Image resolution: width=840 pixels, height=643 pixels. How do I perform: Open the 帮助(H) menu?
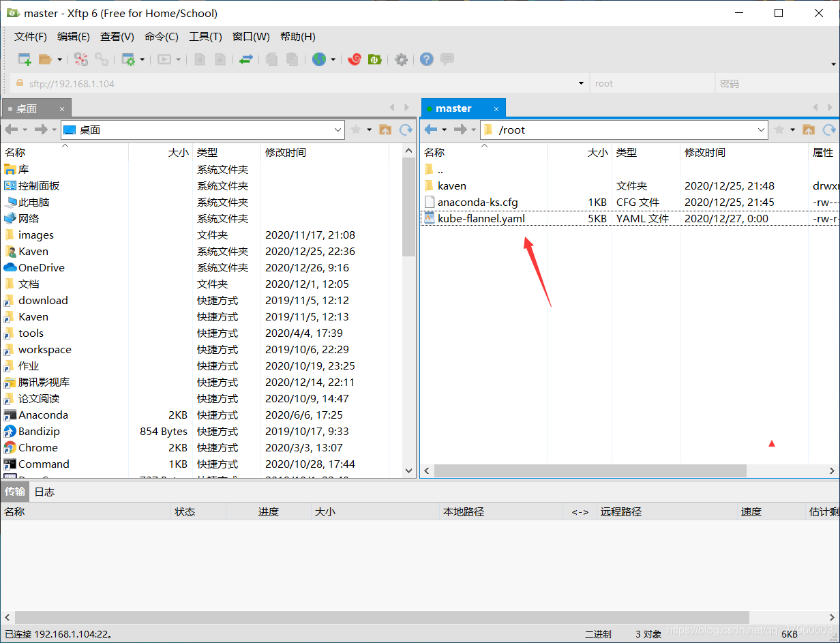click(x=298, y=37)
